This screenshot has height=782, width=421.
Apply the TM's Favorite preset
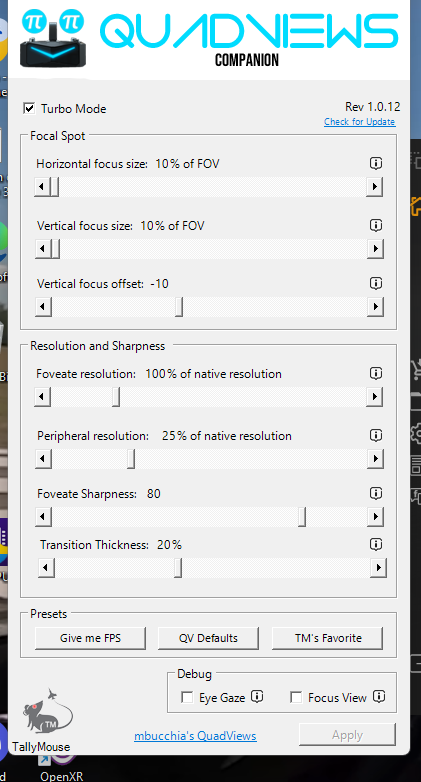click(x=328, y=638)
